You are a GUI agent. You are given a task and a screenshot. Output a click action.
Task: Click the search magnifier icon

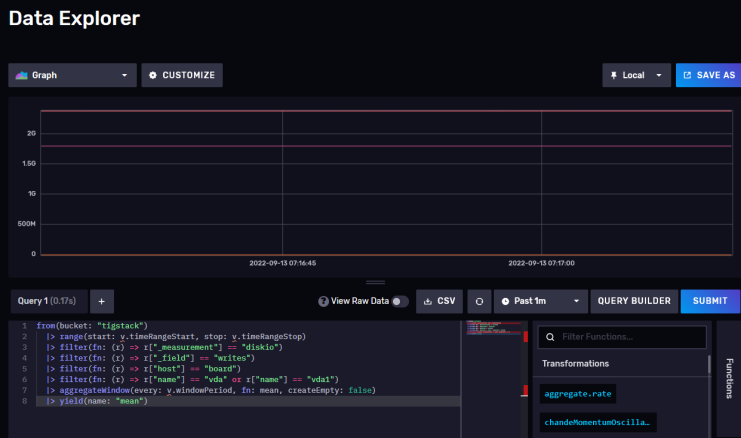[550, 337]
